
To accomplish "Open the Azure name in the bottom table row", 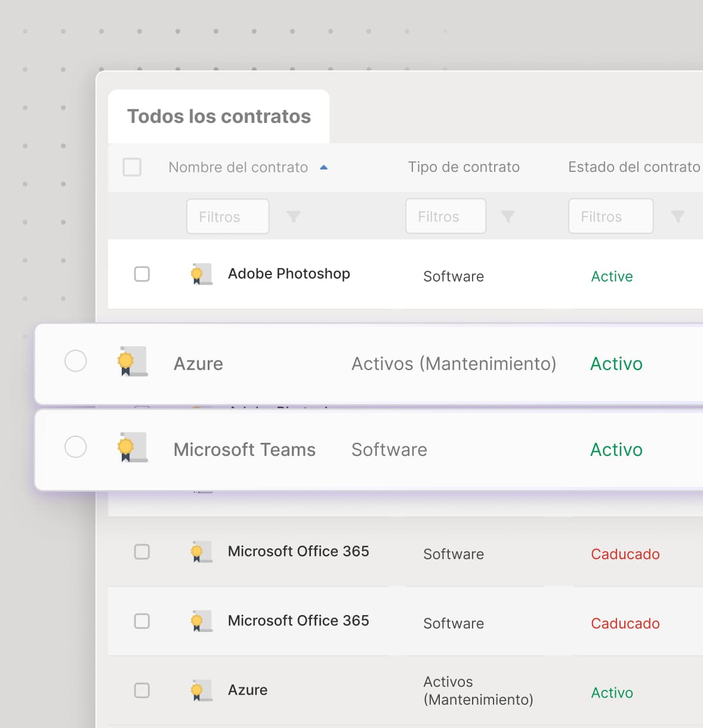I will (x=248, y=690).
